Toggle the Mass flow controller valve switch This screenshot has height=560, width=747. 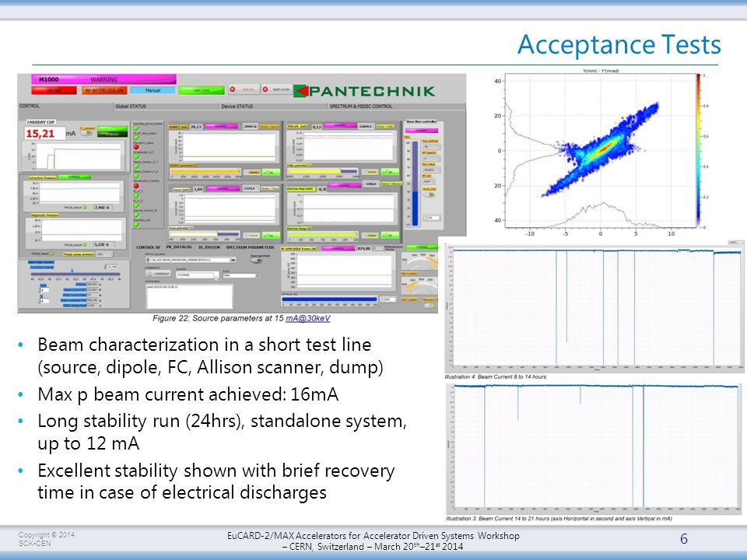[429, 194]
